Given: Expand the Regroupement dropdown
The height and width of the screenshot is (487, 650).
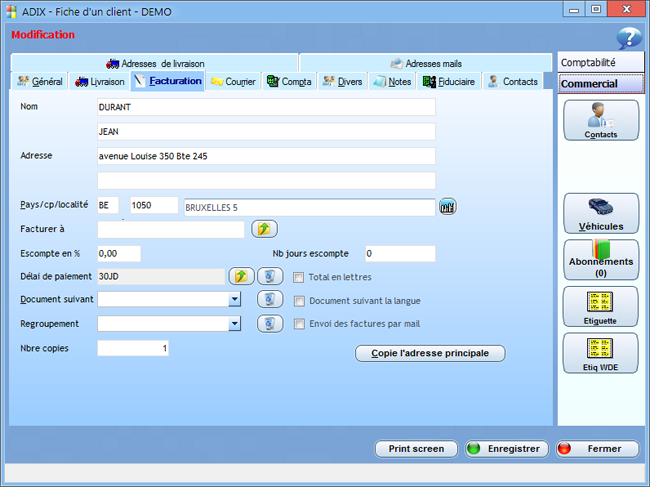Looking at the screenshot, I should coord(235,323).
